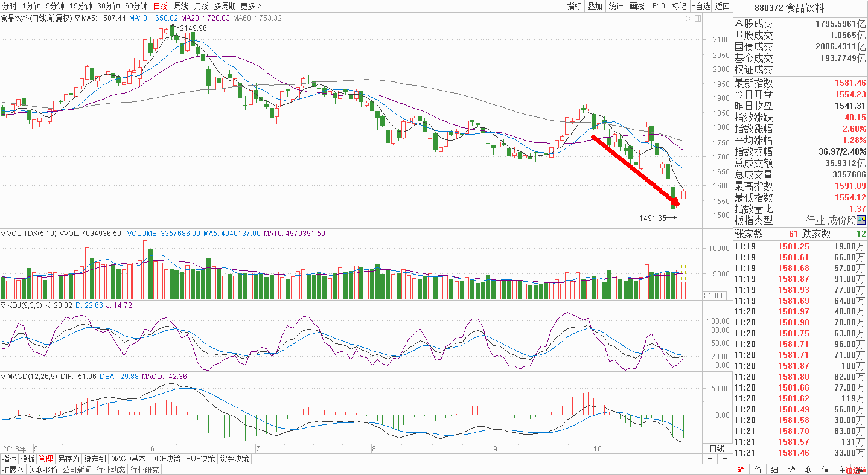Select the 势 trend tab
This screenshot has height=475, width=868.
(791, 470)
